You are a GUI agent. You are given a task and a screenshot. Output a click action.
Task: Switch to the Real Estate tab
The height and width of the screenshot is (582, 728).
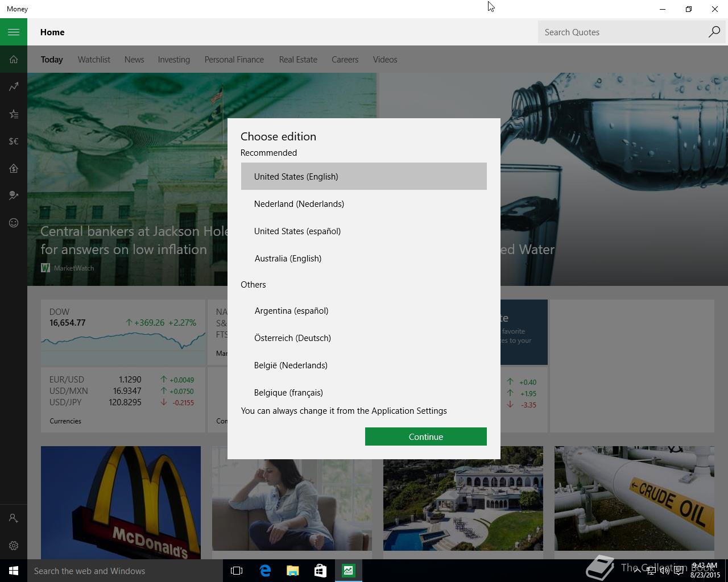pos(298,59)
